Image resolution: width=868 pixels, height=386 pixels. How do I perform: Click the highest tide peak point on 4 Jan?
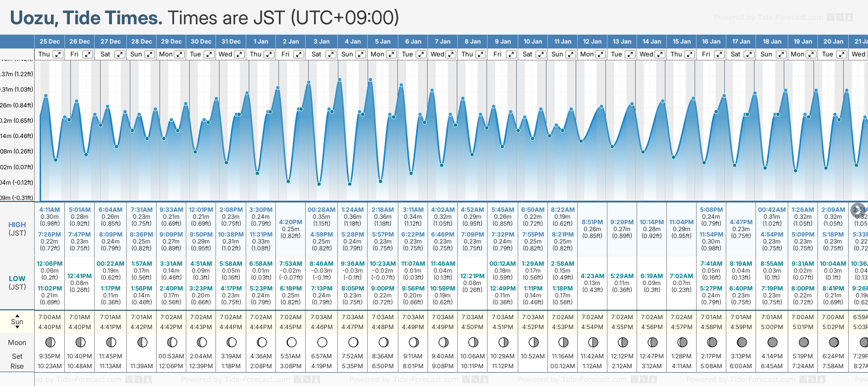coord(340,79)
